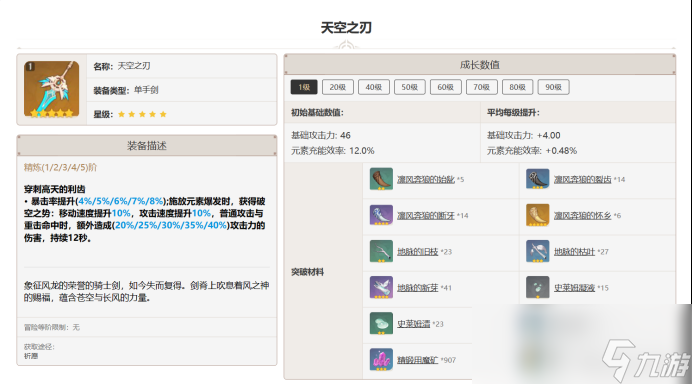Select the 1级 level tab
692x384 pixels.
coord(304,87)
